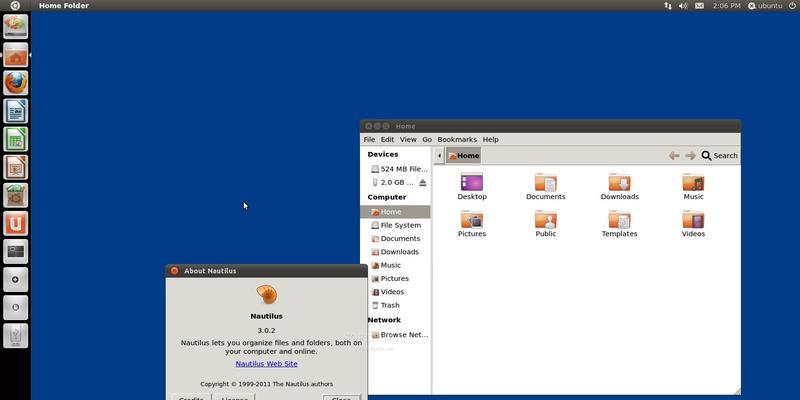Click the Back arrow in Nautilus toolbar
This screenshot has height=400, width=800.
[x=674, y=156]
